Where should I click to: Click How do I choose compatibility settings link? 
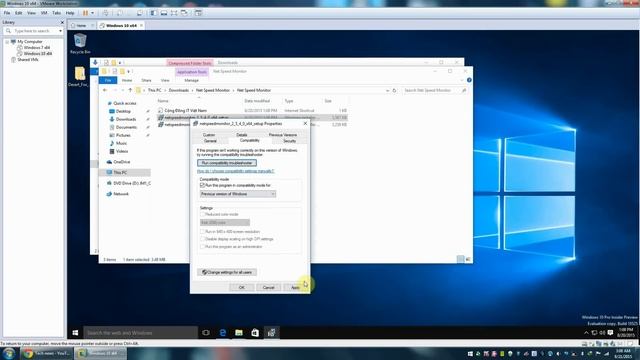tap(236, 171)
